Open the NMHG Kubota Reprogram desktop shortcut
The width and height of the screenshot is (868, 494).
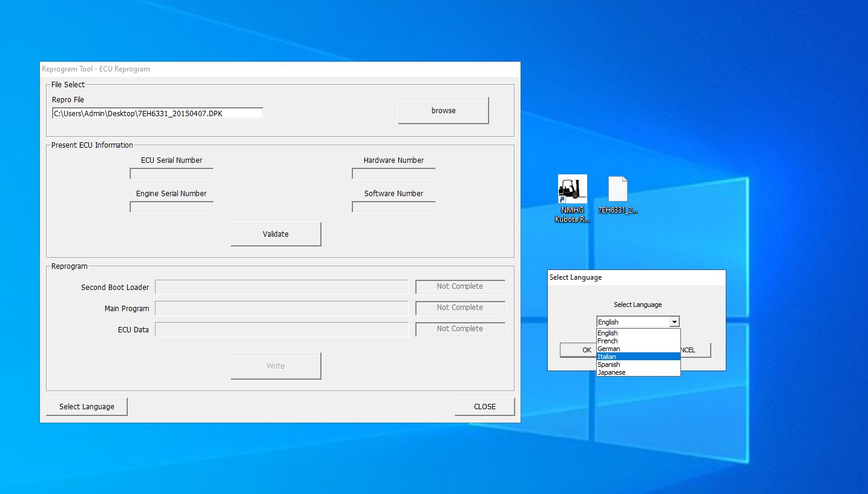[x=572, y=191]
